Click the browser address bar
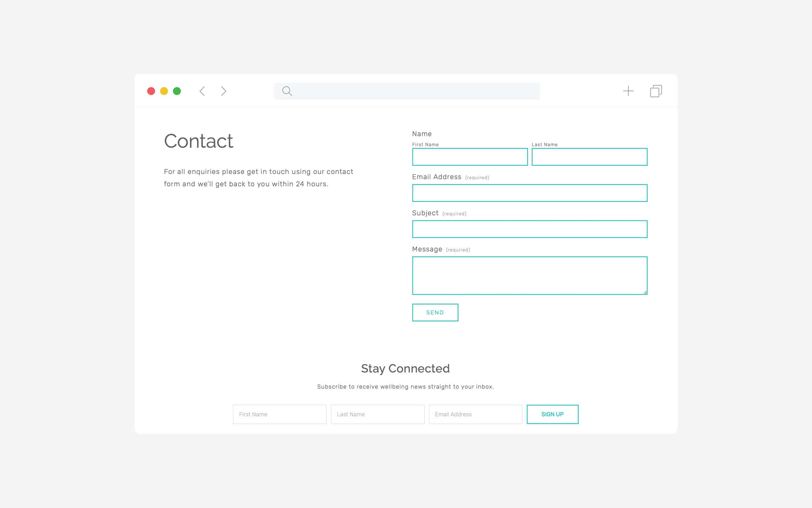The image size is (812, 508). [x=406, y=91]
